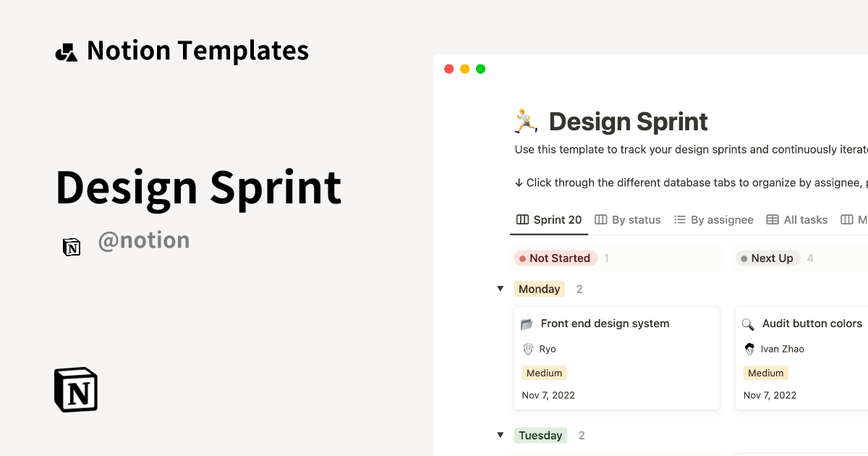Collapse the Monday group
Image resolution: width=868 pixels, height=456 pixels.
pos(501,288)
